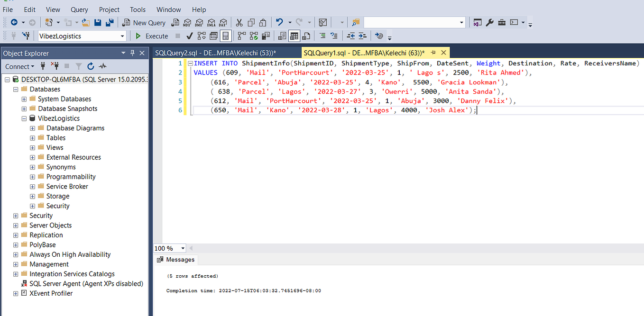
Task: Click the Undo icon
Action: pos(280,22)
